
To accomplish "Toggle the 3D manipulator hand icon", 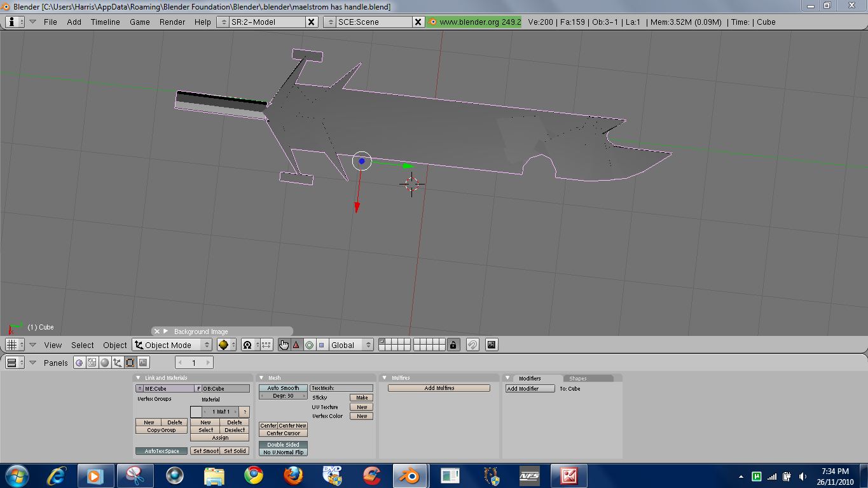I will click(284, 345).
